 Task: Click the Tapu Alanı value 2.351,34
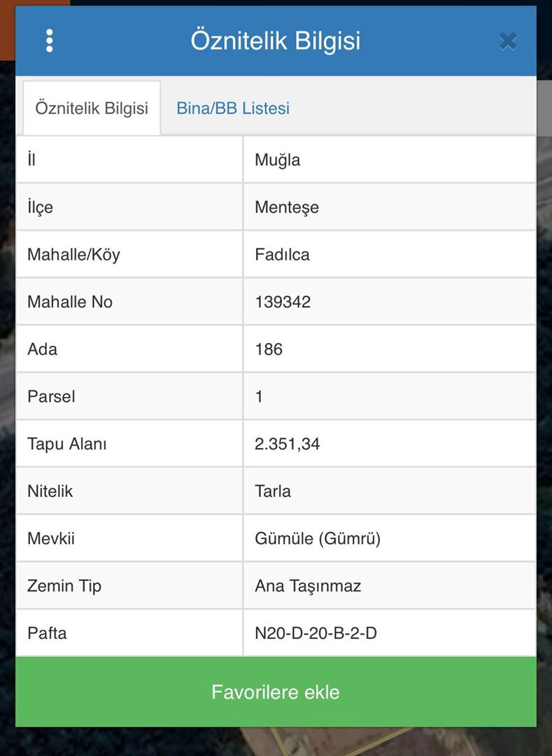[x=288, y=444]
